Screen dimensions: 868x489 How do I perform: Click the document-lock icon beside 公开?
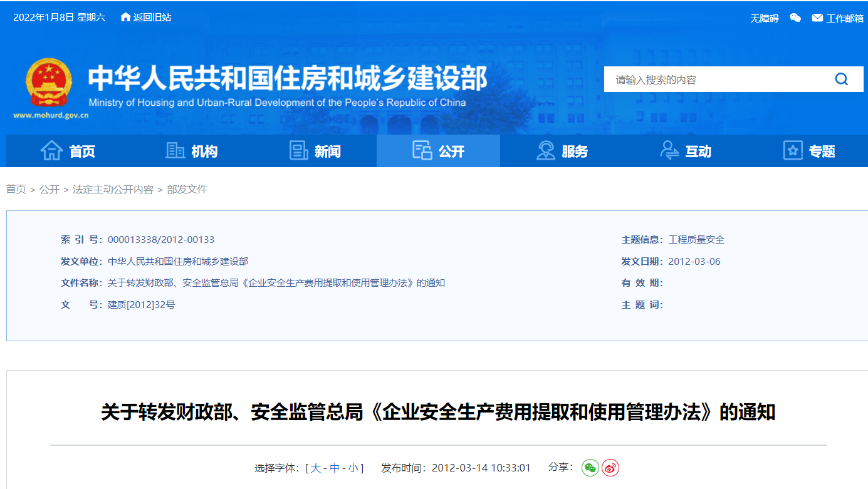(422, 150)
